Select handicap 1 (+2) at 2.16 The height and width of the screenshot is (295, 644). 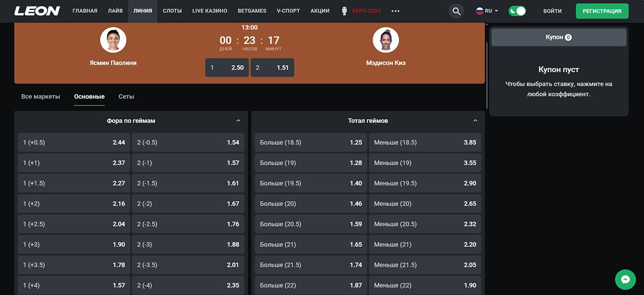point(74,204)
